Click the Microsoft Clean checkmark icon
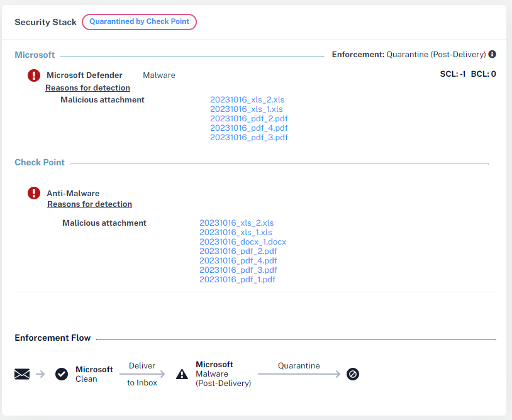Viewport: 512px width, 420px height. [x=62, y=374]
